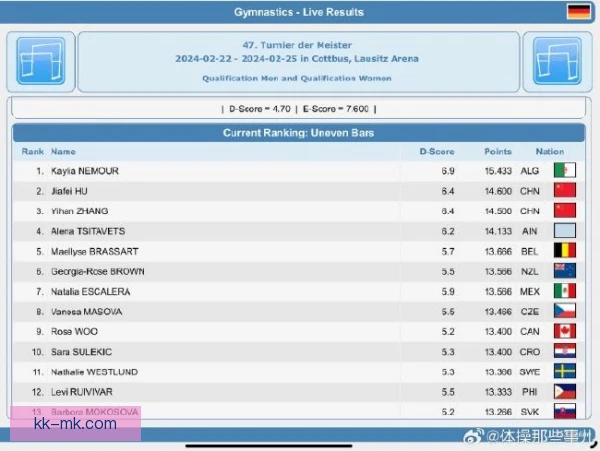Click the Nation column header

(550, 151)
